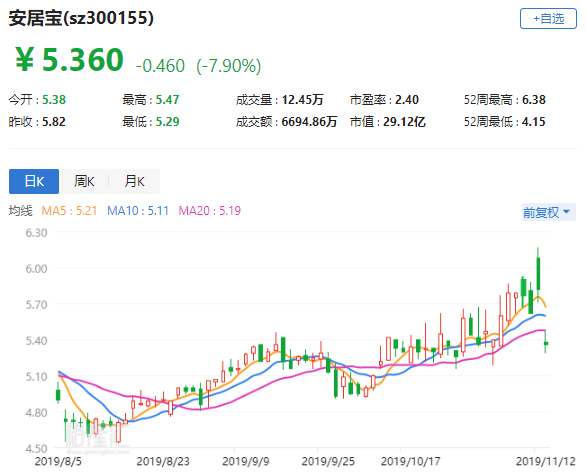
Task: Click the 均线 label
Action: (21, 211)
